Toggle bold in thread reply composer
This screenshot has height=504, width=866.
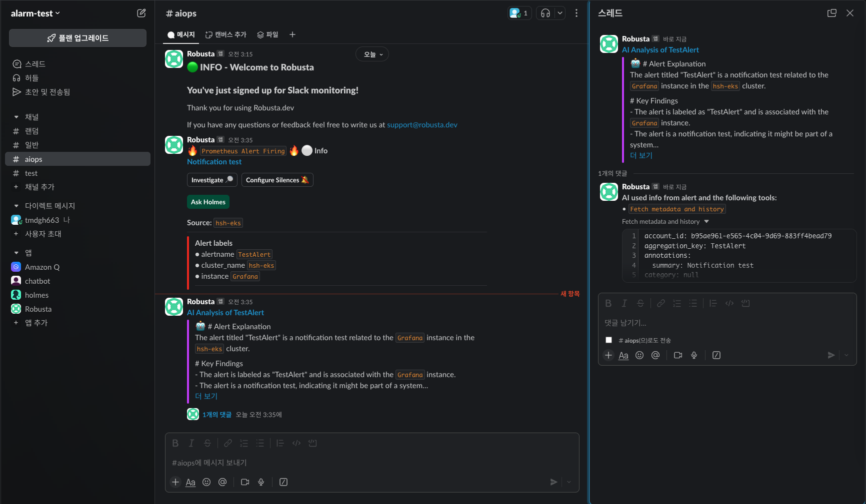608,303
